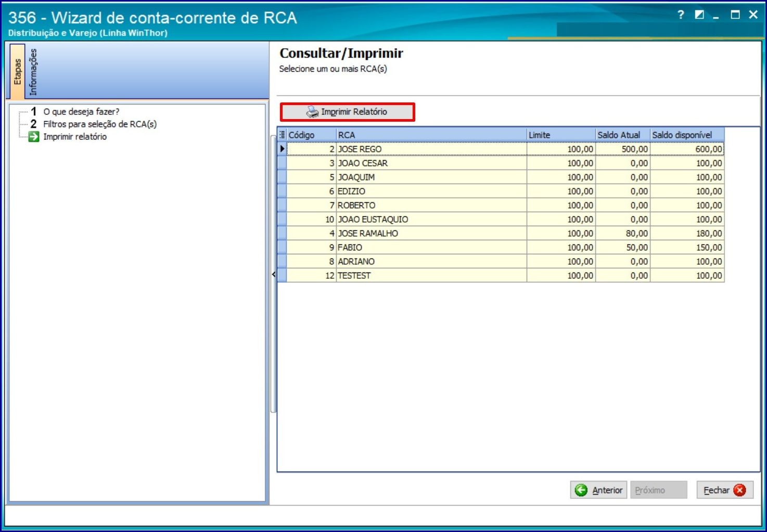Maximize the wizard window
The height and width of the screenshot is (532, 767).
[x=735, y=15]
